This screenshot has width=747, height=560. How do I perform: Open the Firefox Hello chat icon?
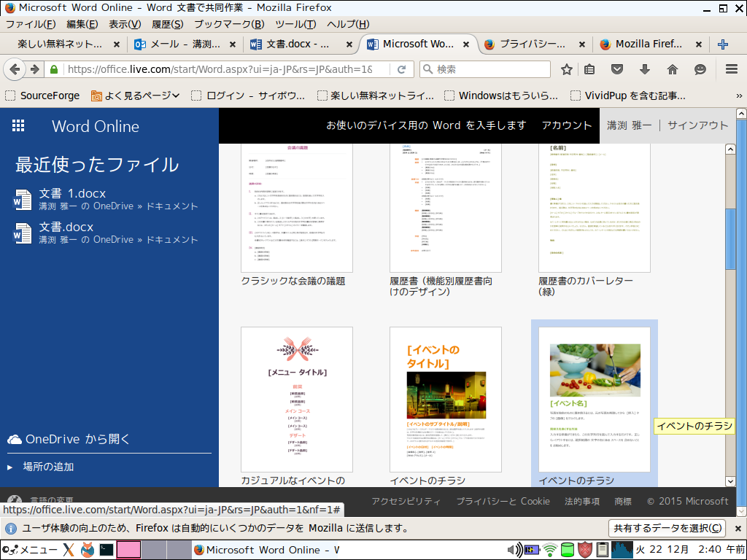700,69
